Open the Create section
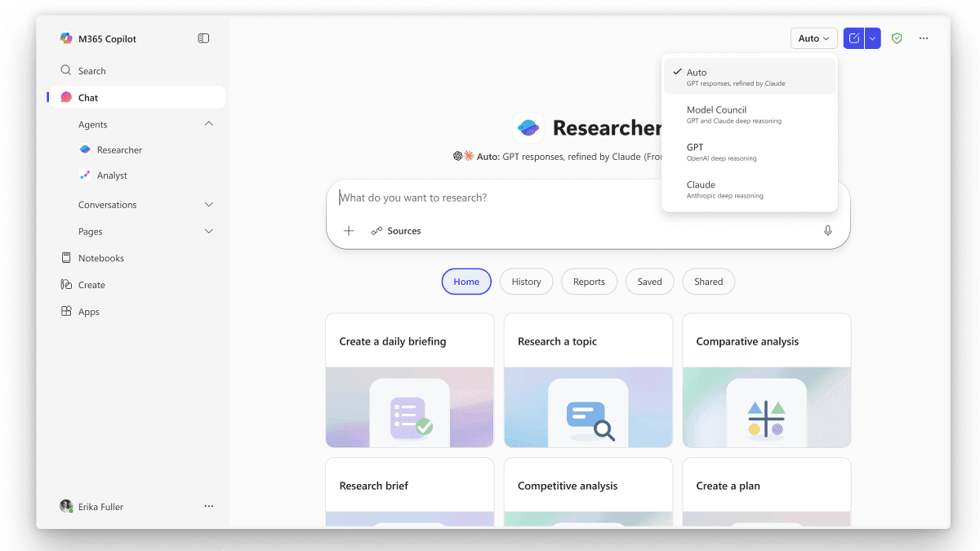Screen dimensions: 980x551 [x=91, y=284]
